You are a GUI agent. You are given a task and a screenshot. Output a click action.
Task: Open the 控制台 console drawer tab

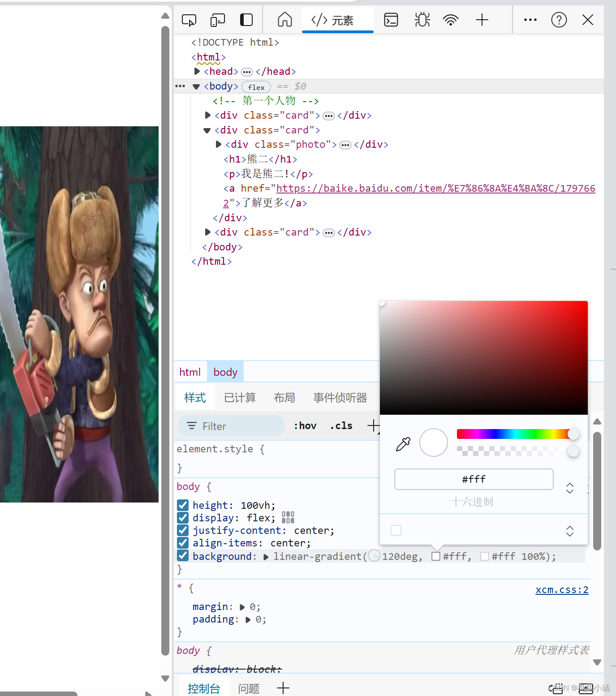204,688
